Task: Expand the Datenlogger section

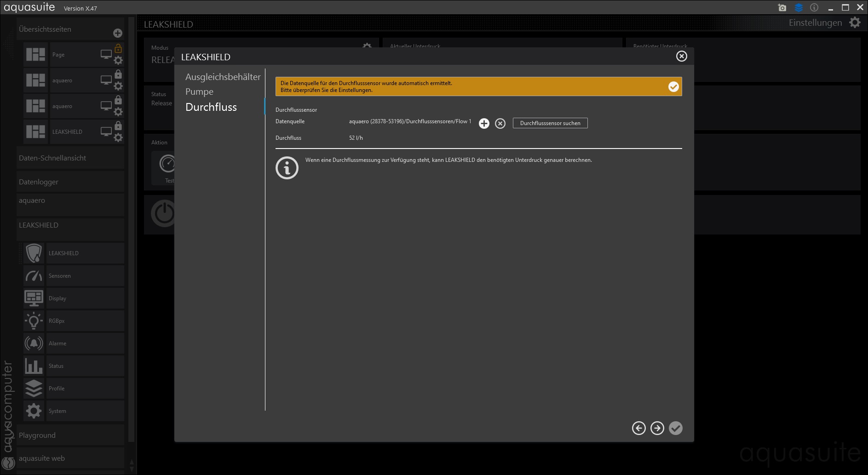Action: point(39,182)
